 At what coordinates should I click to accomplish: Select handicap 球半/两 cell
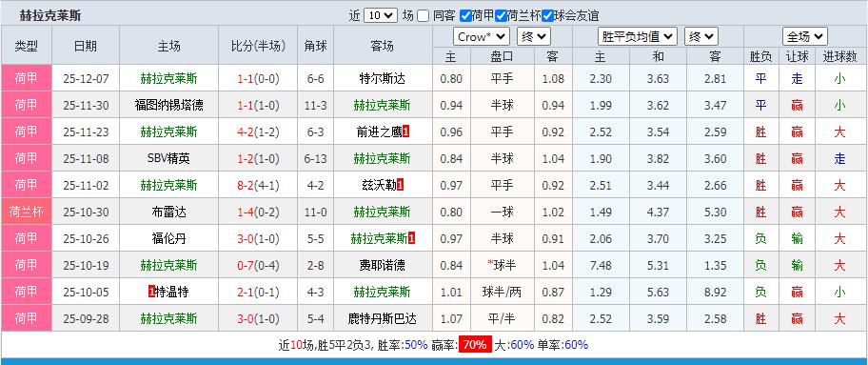click(x=503, y=292)
